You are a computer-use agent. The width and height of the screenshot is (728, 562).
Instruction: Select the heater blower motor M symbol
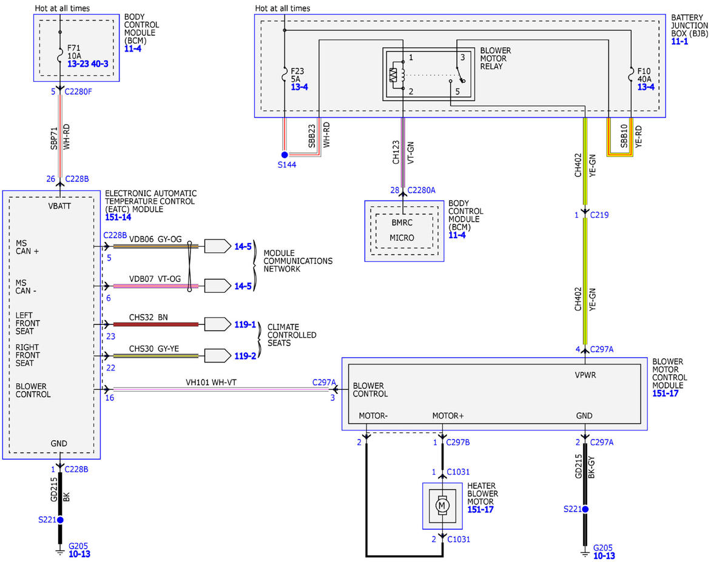[x=442, y=506]
